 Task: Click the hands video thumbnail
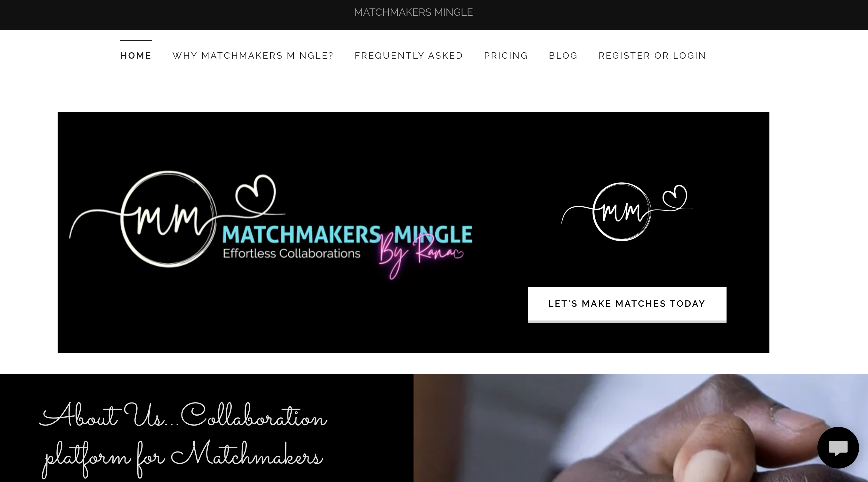click(x=640, y=428)
